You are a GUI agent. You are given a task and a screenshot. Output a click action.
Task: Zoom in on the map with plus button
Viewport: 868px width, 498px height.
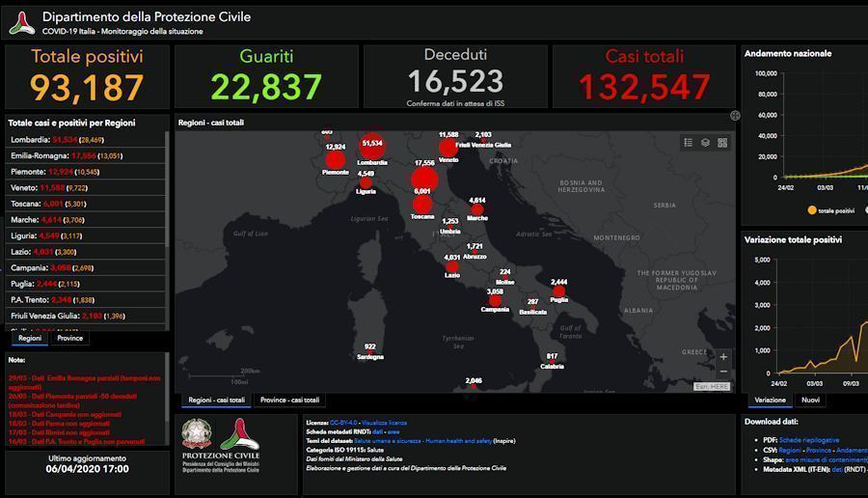pyautogui.click(x=723, y=357)
